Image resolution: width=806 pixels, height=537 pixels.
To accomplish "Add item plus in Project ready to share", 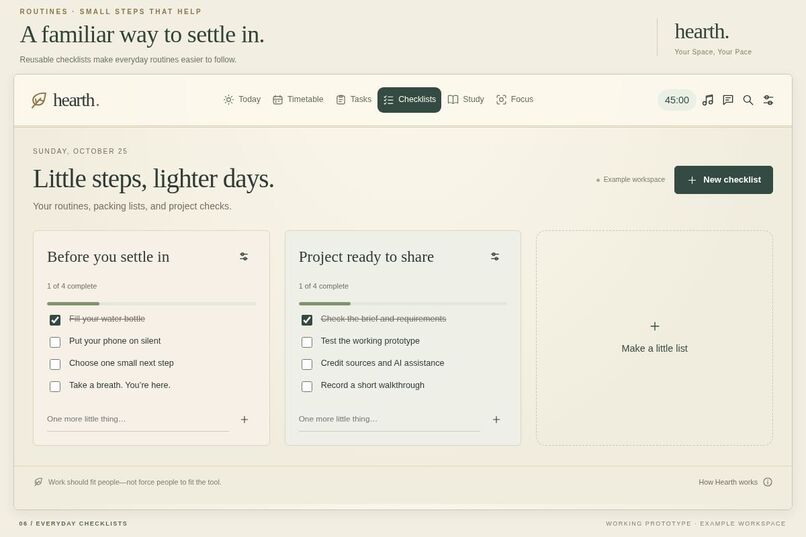I will pos(496,419).
